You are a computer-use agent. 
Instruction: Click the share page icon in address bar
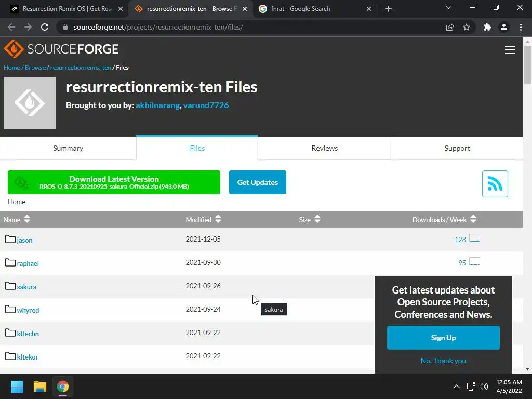(450, 27)
